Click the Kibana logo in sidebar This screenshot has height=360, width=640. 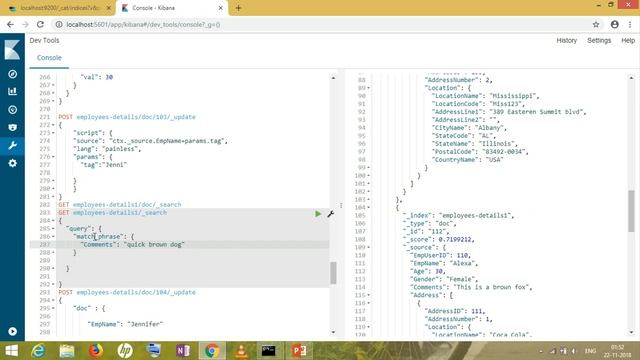12,50
